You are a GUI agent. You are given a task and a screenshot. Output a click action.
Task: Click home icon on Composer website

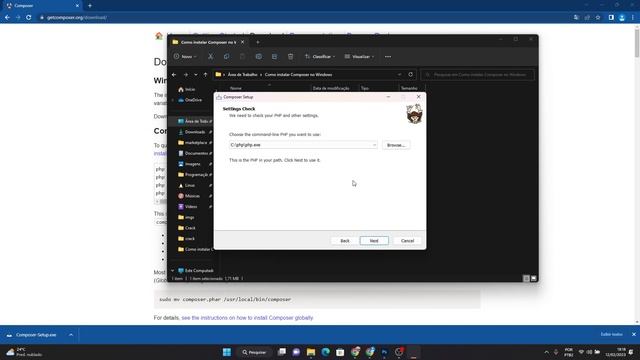coord(159,36)
